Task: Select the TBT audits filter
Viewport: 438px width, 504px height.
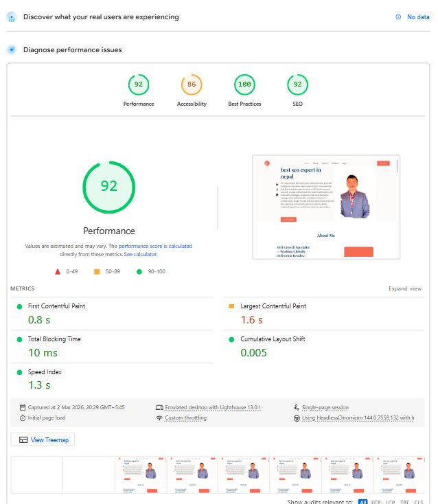Action: point(404,502)
